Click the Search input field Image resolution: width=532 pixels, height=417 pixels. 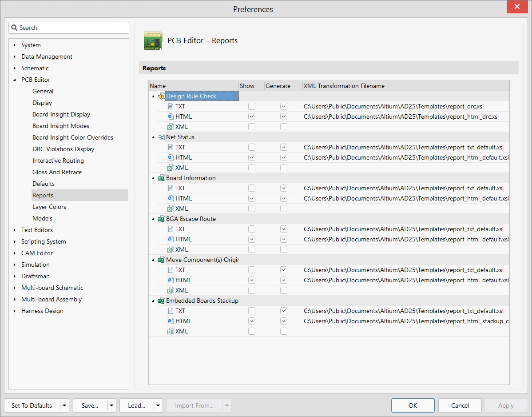[69, 28]
